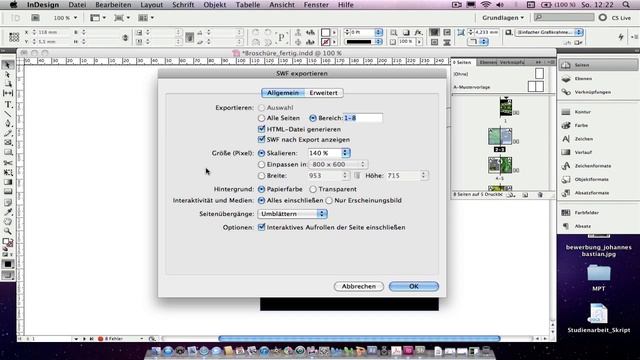Viewport: 640px width, 360px height.
Task: Click the fill color swatch in toolbox
Action: pyautogui.click(x=6, y=241)
